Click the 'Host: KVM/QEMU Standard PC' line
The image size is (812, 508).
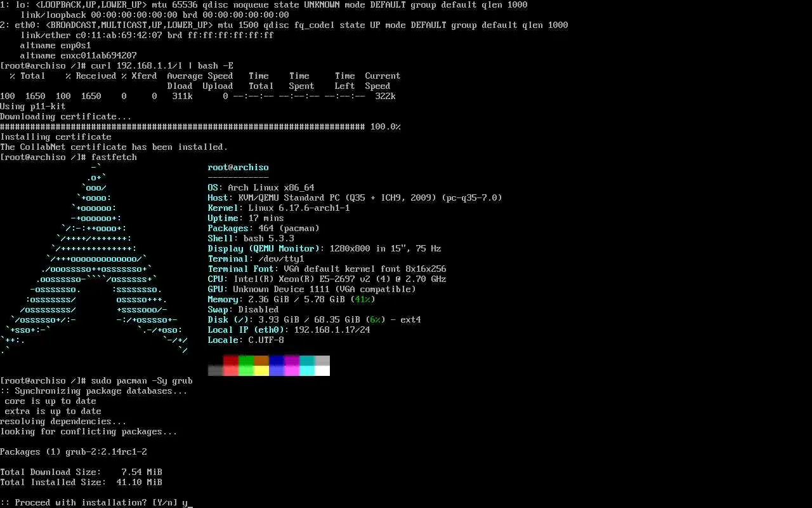pos(355,198)
